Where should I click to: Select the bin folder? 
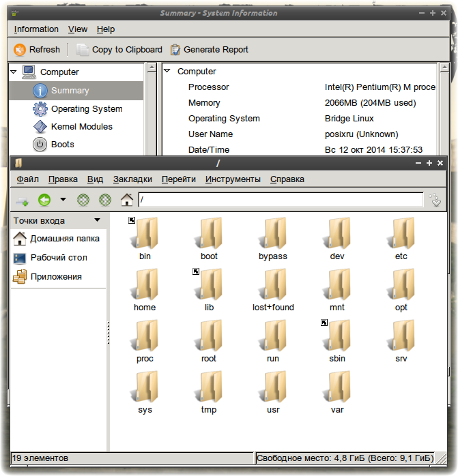coord(145,239)
